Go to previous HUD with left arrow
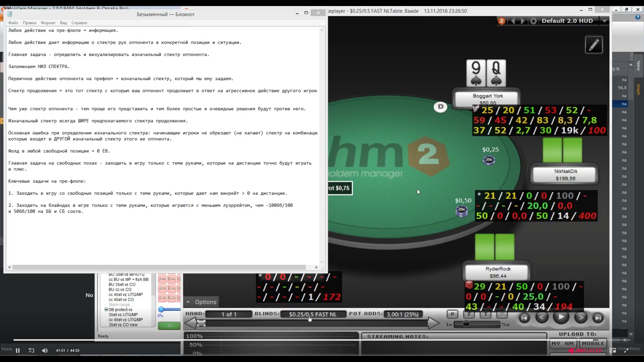The height and width of the screenshot is (362, 644). tap(513, 21)
